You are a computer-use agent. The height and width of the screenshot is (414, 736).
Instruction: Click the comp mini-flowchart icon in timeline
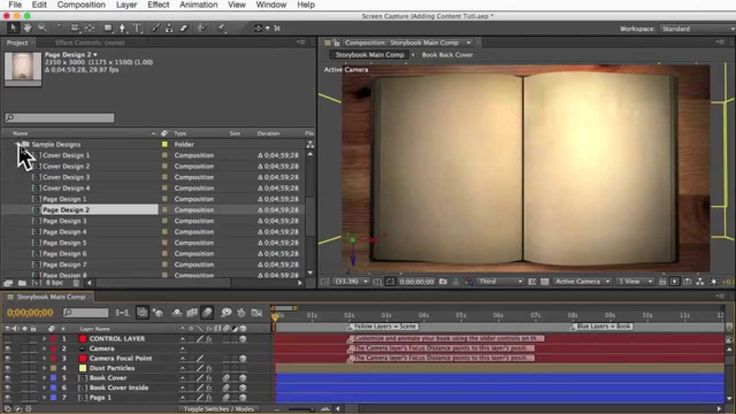122,313
